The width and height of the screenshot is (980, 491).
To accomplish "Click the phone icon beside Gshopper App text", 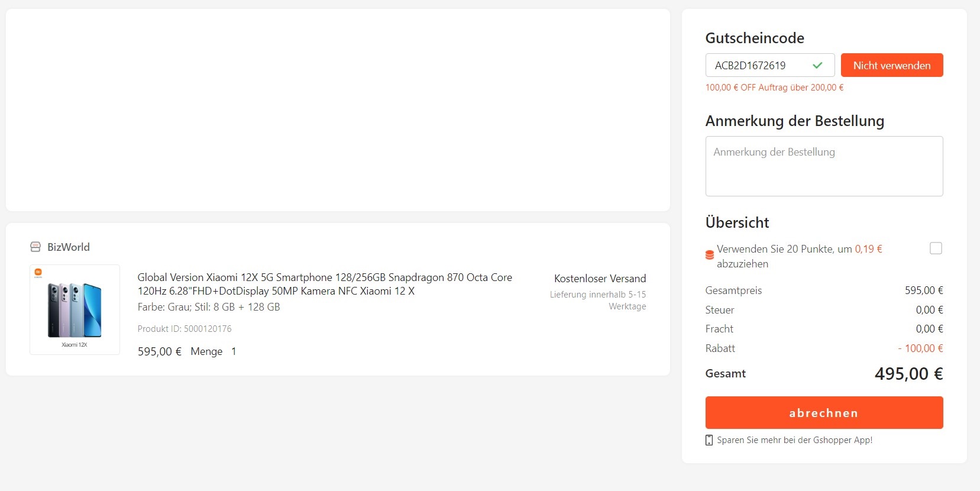I will [x=709, y=440].
